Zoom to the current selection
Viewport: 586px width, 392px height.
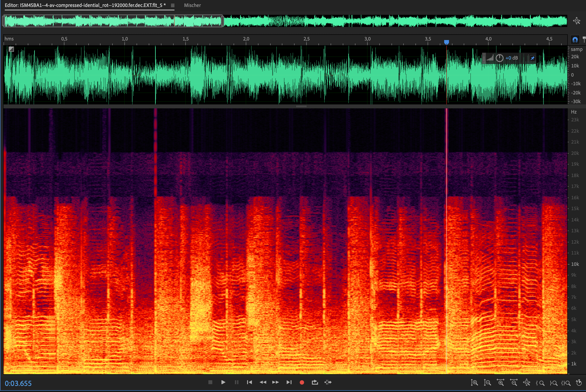[x=566, y=383]
